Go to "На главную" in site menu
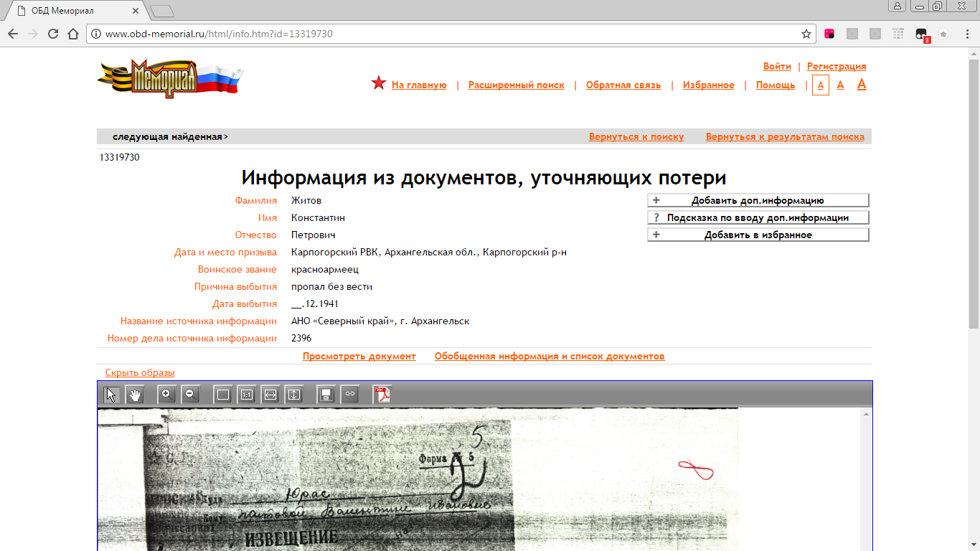The height and width of the screenshot is (551, 980). (419, 85)
